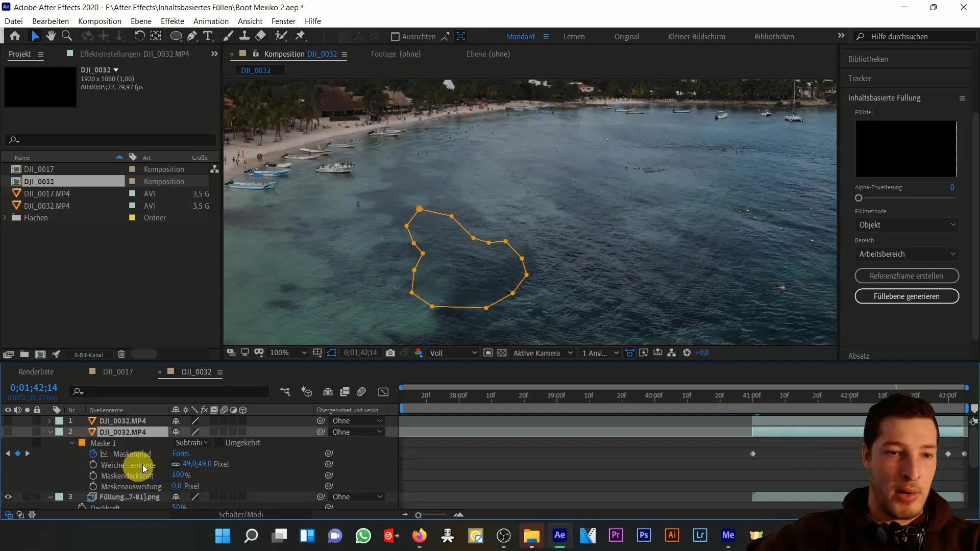This screenshot has width=980, height=551.
Task: Delete selected project item with trash icon
Action: click(121, 355)
